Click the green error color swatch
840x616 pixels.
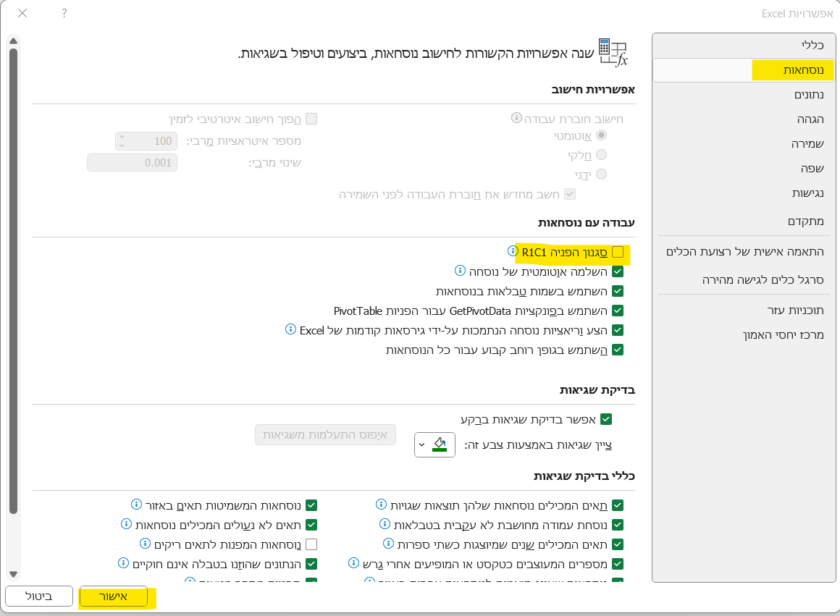(440, 444)
